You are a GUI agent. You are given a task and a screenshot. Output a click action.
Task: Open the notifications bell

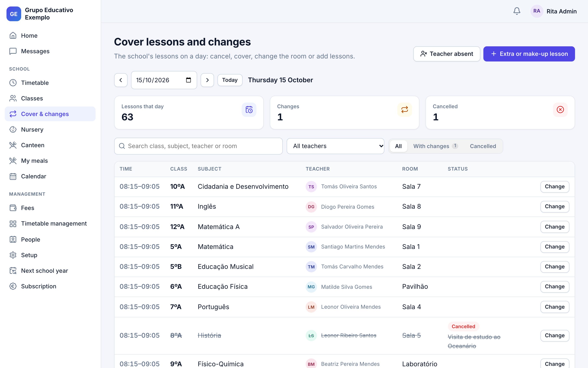click(517, 11)
